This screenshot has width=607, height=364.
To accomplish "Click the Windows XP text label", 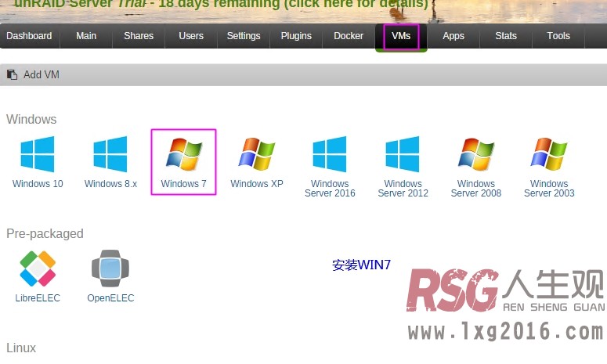I will (x=257, y=184).
